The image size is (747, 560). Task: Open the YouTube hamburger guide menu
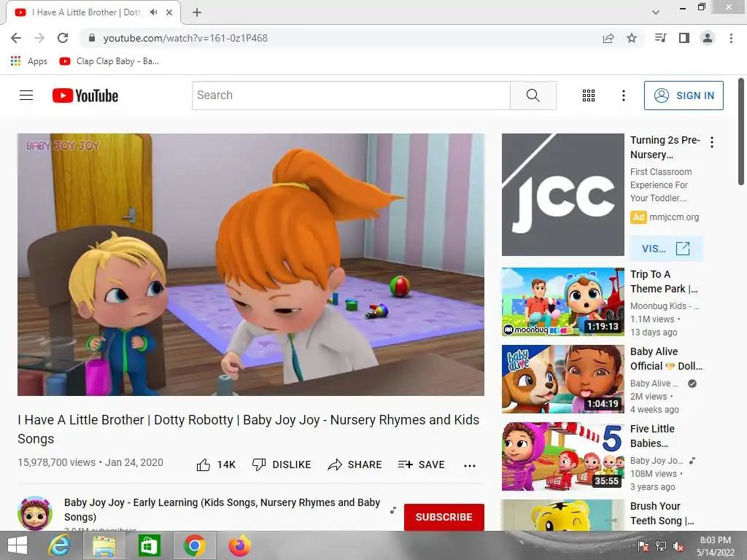(x=26, y=96)
